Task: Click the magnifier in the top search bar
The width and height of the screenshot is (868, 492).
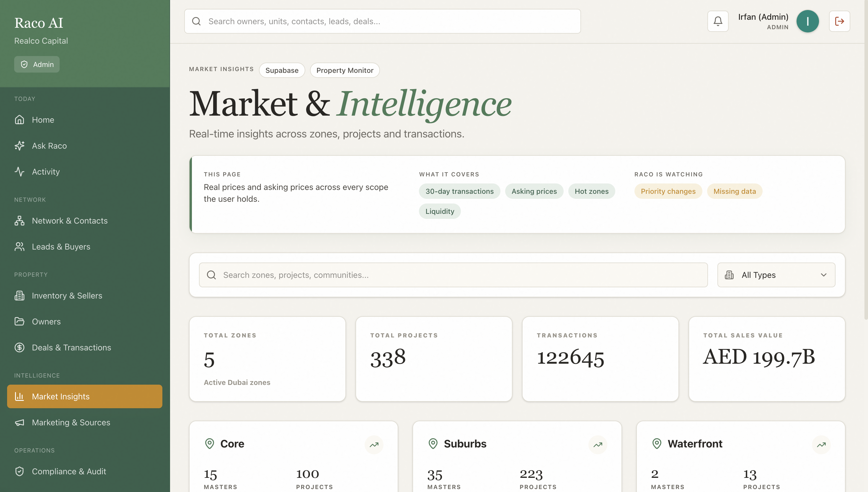Action: [x=196, y=21]
